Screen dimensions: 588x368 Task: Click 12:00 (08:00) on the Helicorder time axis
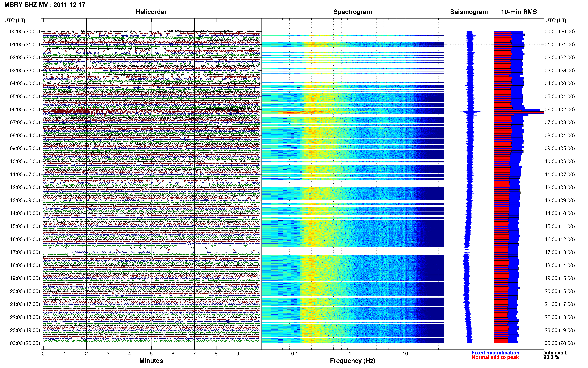click(25, 187)
